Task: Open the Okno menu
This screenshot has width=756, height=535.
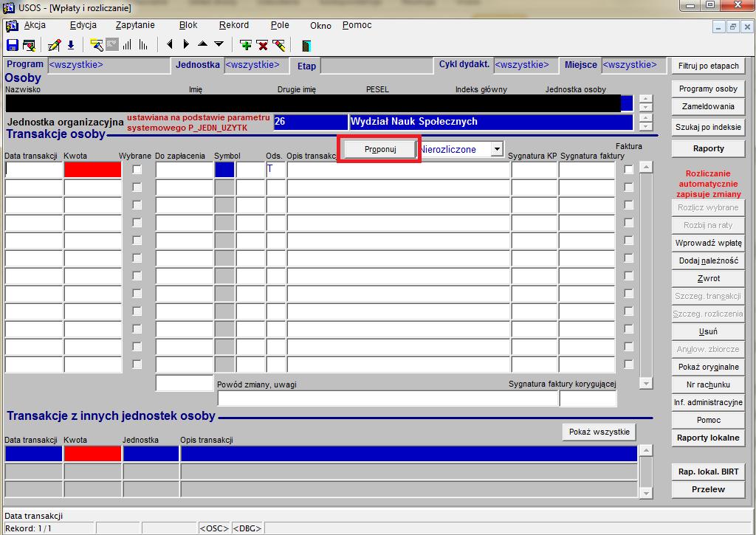Action: pos(320,26)
